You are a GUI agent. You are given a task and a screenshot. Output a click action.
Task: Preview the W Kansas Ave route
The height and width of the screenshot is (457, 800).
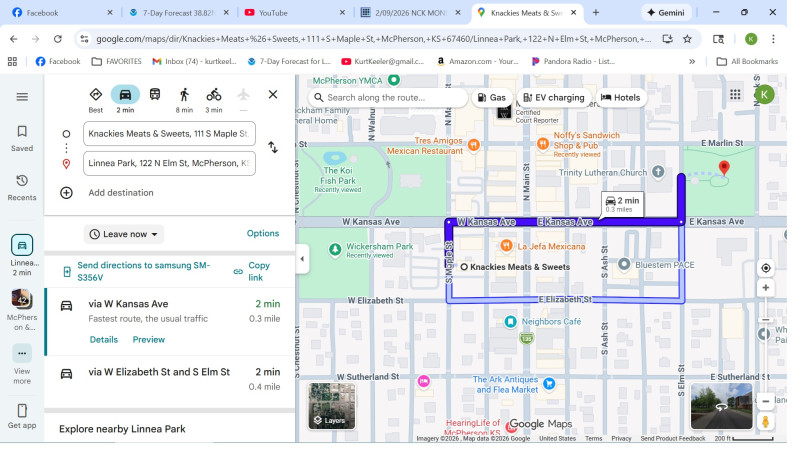click(x=148, y=340)
